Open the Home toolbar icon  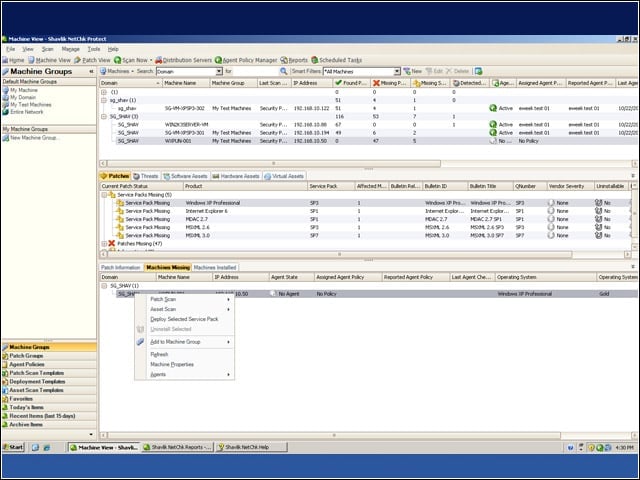[x=13, y=60]
